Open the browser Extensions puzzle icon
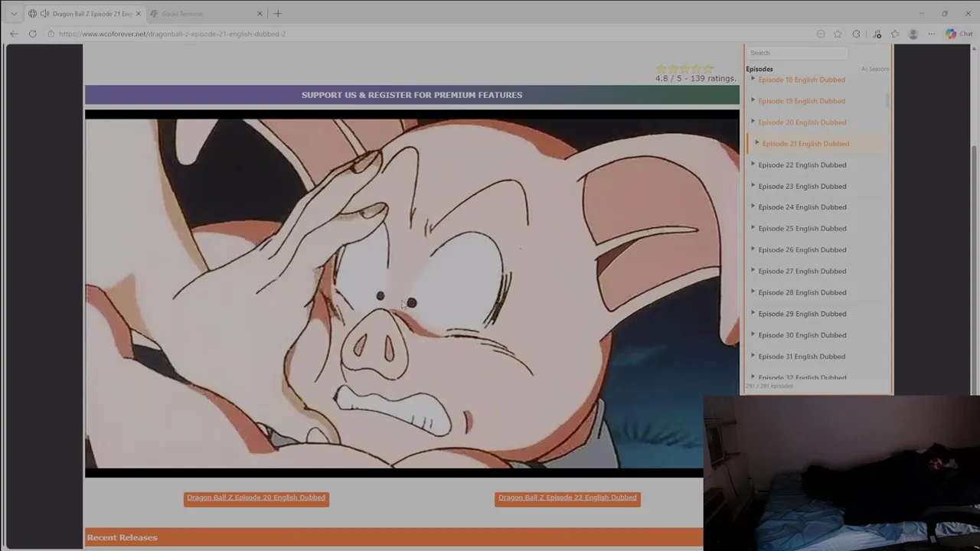 point(856,34)
